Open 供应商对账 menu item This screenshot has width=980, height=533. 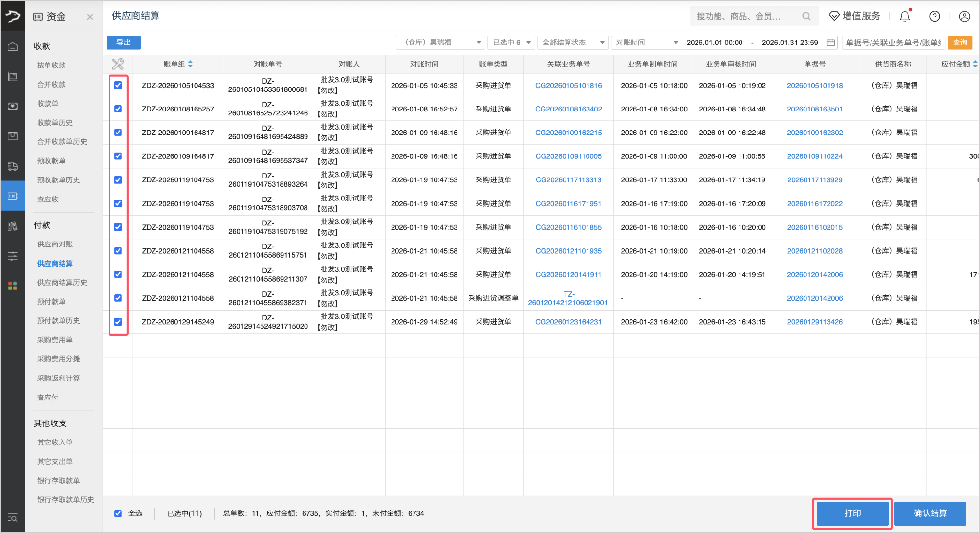(x=55, y=244)
